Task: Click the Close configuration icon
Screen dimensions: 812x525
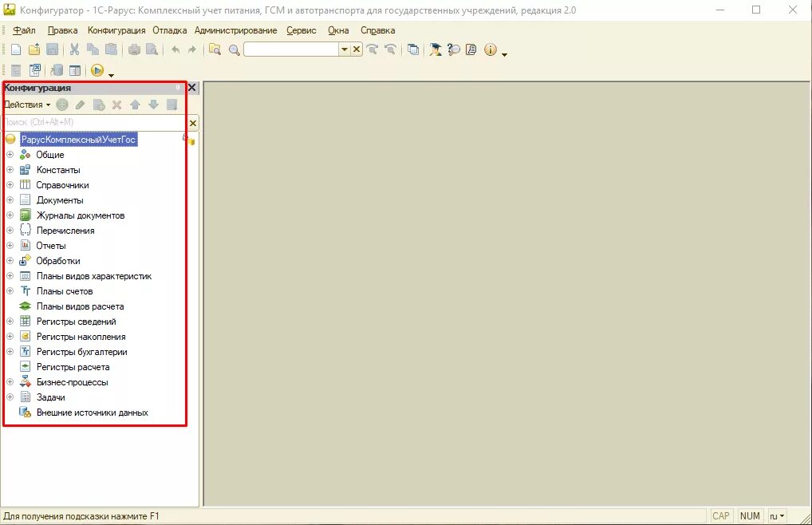Action: pyautogui.click(x=34, y=70)
